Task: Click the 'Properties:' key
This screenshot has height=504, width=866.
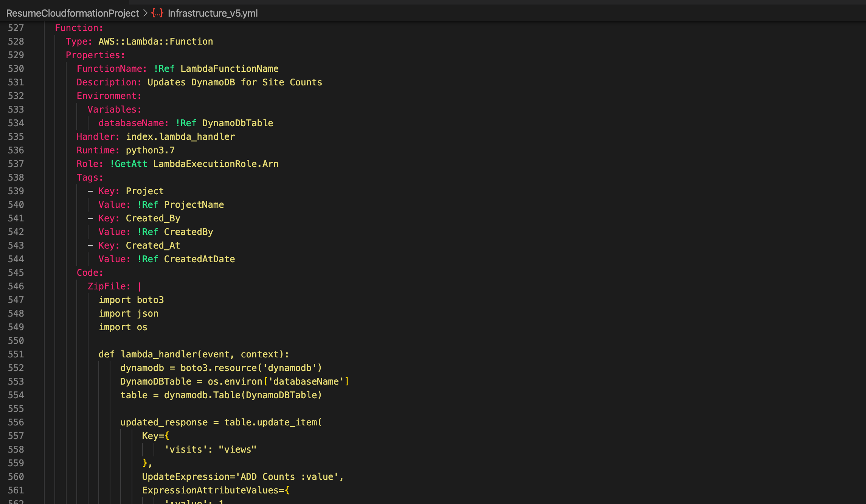Action: tap(95, 55)
